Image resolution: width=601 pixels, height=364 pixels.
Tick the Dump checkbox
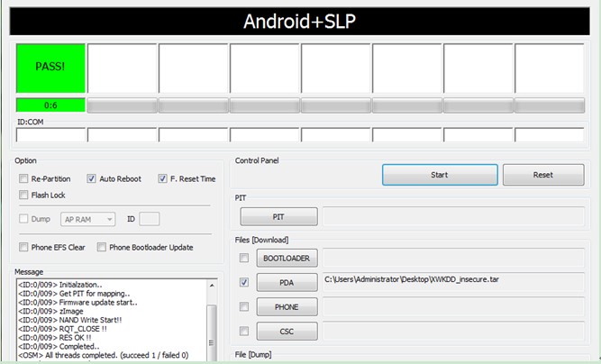pyautogui.click(x=23, y=218)
